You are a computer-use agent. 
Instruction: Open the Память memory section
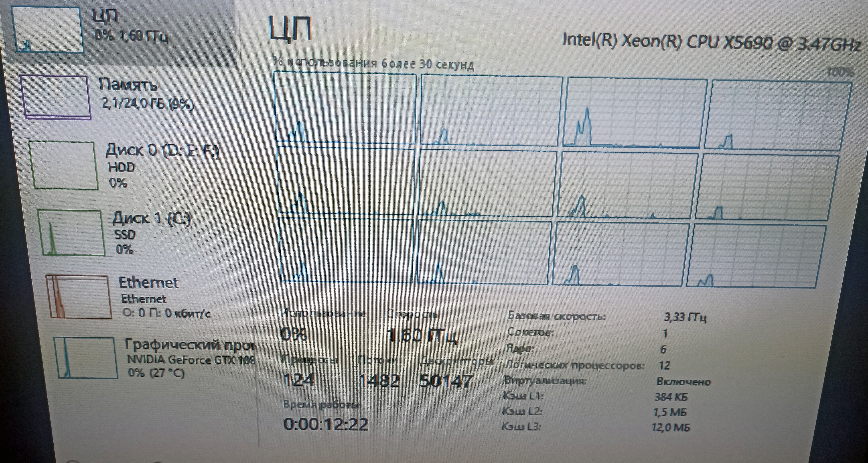[x=128, y=85]
